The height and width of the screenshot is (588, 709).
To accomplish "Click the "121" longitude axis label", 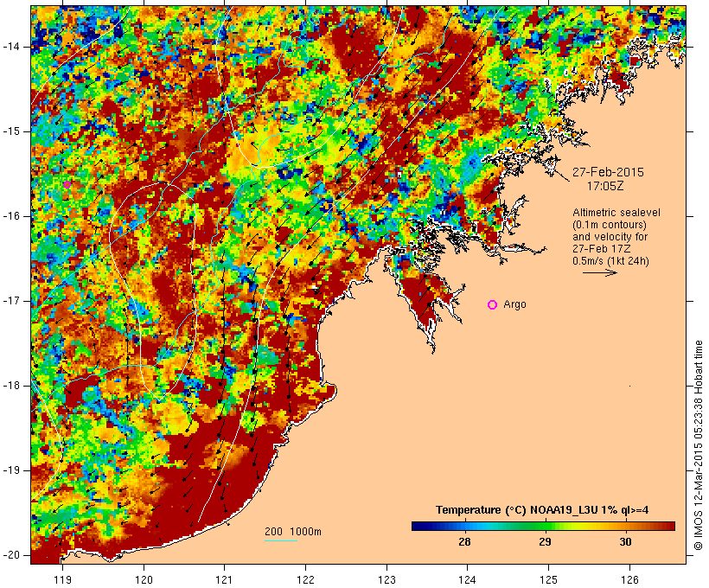I will (x=224, y=579).
